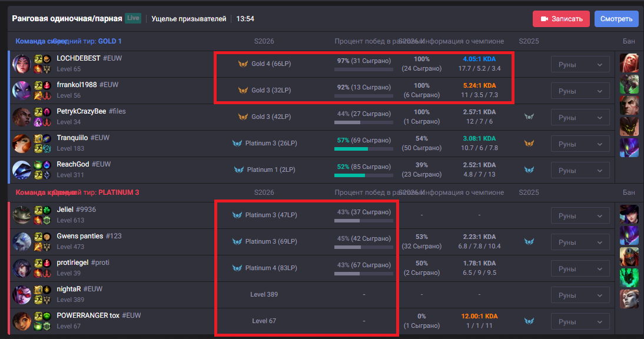
Task: Click Platinum emblem beside Platinum 4 (83LP)
Action: 237,268
